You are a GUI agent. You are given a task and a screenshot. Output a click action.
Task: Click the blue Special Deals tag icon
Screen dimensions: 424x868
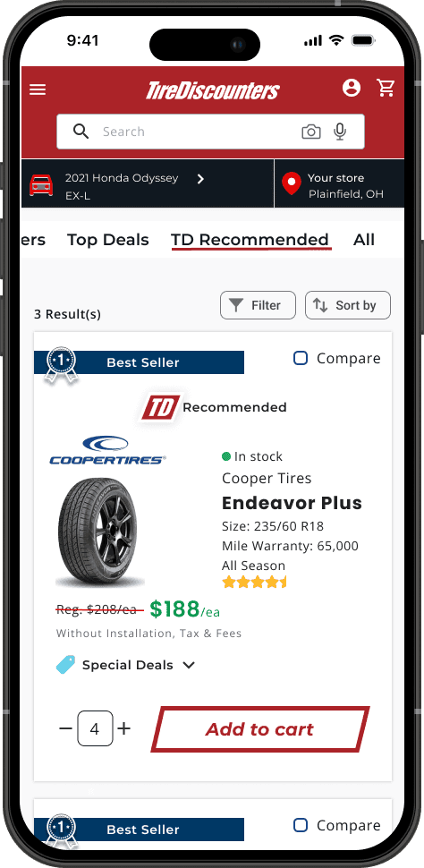point(66,664)
